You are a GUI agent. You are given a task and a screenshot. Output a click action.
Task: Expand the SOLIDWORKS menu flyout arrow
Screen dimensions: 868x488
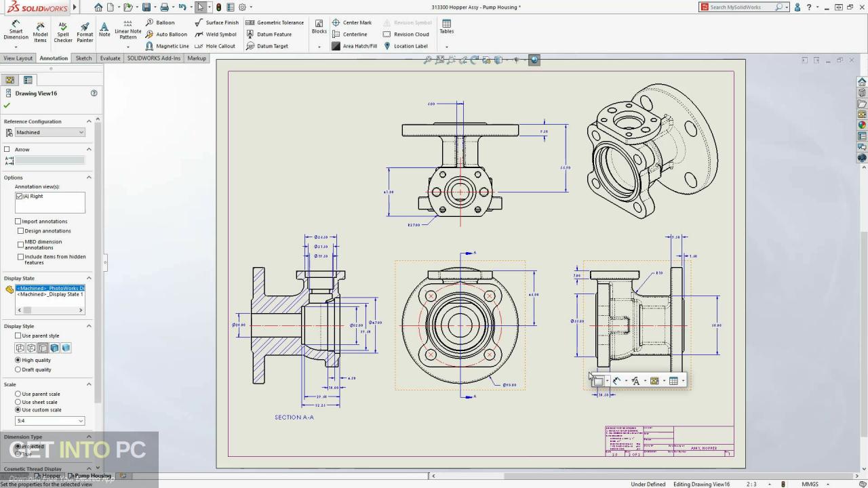pos(75,7)
